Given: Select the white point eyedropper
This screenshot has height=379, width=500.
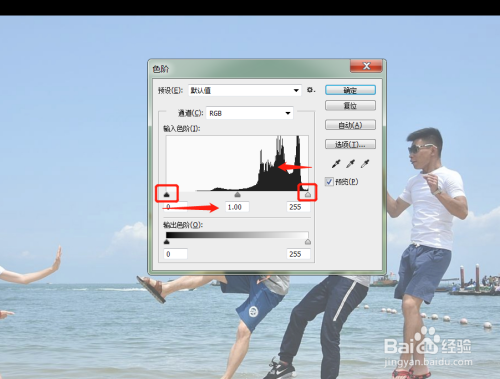Looking at the screenshot, I should tap(365, 164).
